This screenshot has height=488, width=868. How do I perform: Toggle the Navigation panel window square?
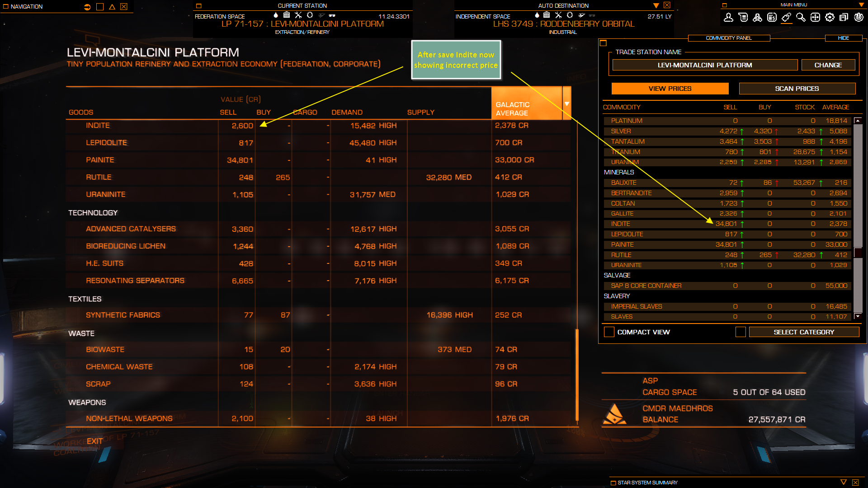pyautogui.click(x=6, y=7)
